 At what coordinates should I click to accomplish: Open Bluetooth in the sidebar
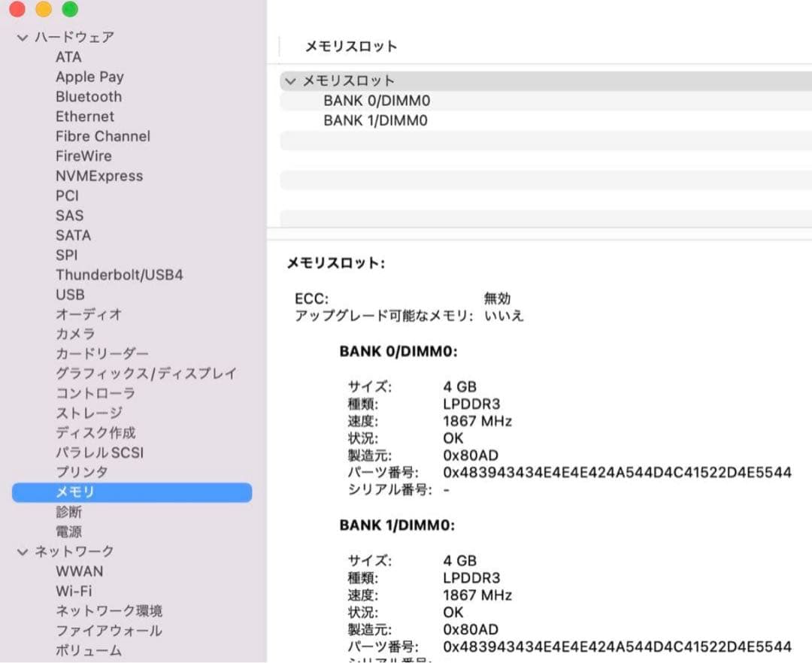click(88, 96)
